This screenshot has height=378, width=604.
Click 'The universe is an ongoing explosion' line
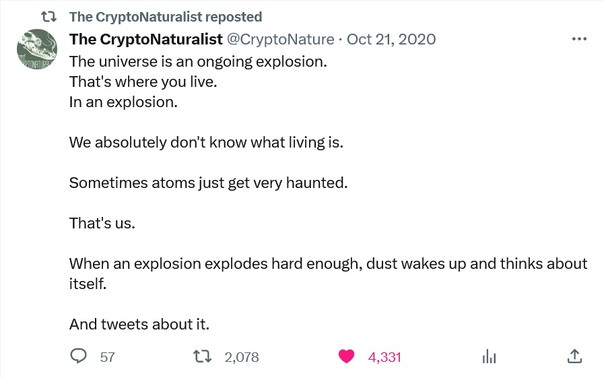[198, 62]
